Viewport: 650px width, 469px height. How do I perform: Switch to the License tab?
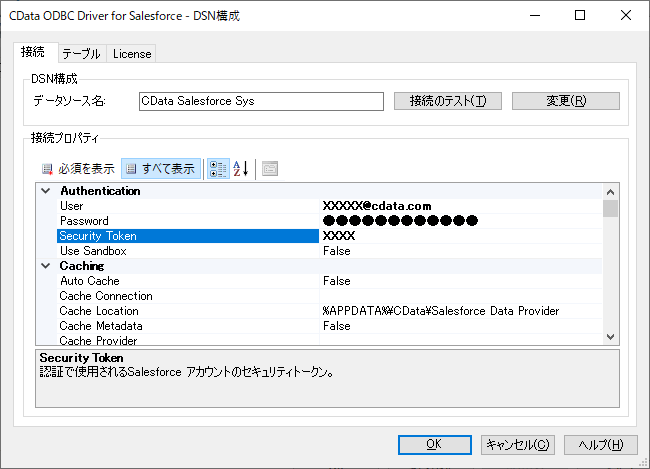click(131, 54)
